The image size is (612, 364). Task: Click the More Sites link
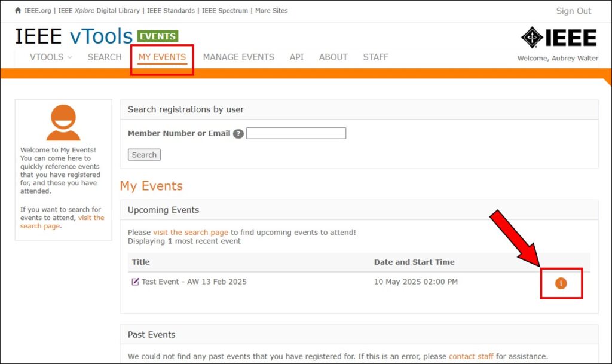click(271, 11)
